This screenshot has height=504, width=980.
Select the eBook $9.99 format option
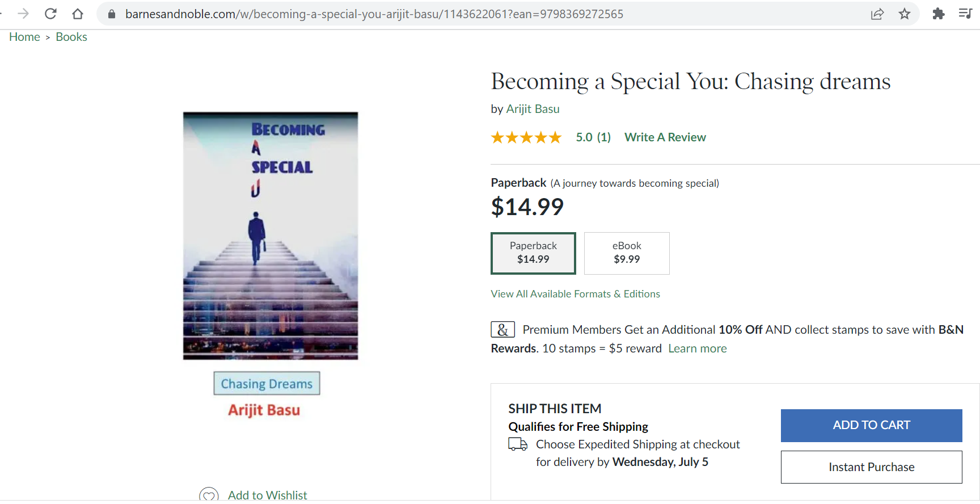[627, 253]
